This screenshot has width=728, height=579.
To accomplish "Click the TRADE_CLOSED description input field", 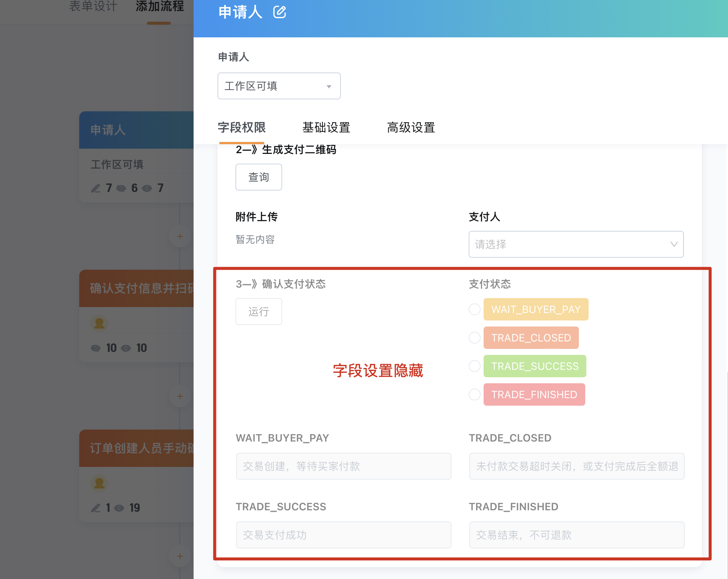I will pyautogui.click(x=577, y=466).
